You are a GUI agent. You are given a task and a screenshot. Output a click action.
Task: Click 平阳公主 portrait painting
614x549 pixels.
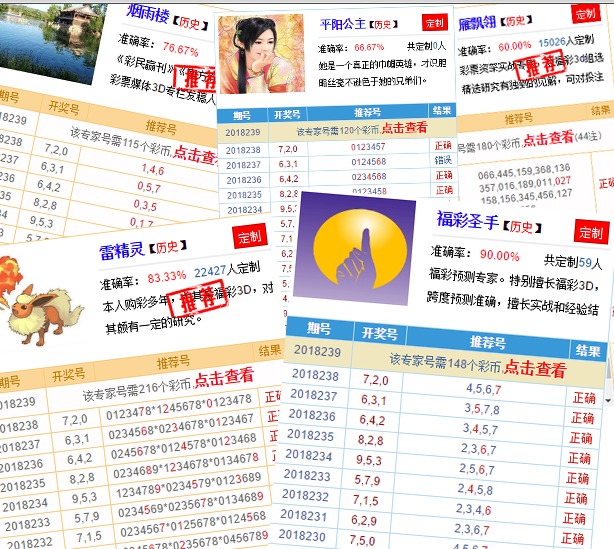[262, 54]
